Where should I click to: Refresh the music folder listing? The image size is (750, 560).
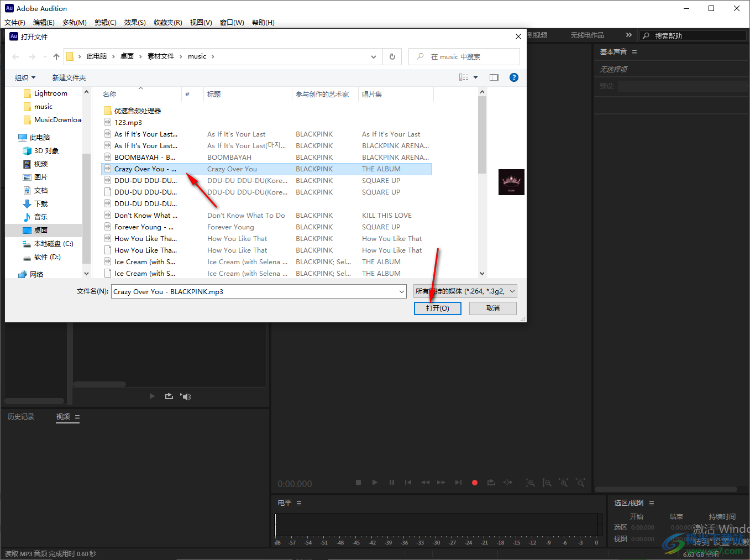pos(392,56)
